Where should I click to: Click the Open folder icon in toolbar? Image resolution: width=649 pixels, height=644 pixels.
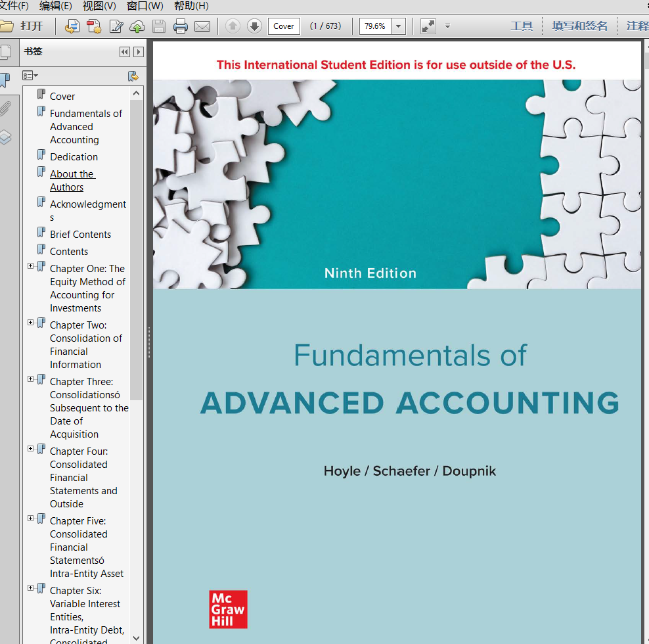[6, 26]
